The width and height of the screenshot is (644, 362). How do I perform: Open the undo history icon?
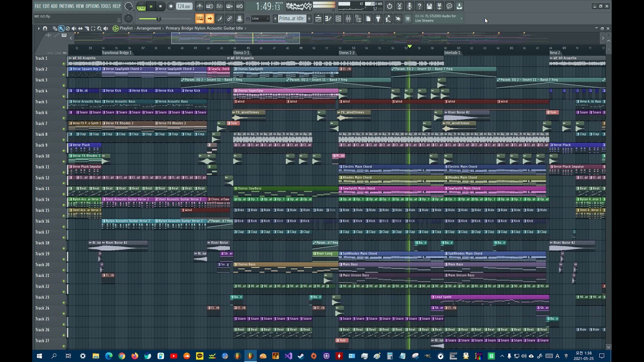point(389,7)
